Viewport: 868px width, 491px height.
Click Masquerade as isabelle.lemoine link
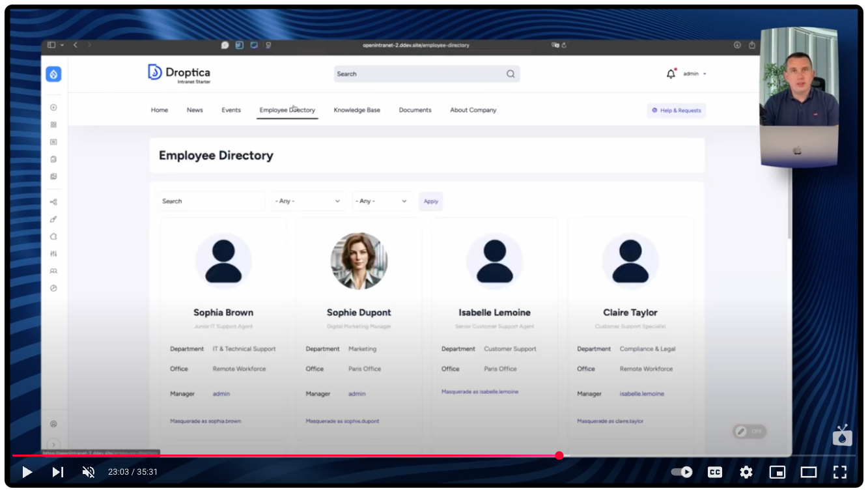click(480, 392)
